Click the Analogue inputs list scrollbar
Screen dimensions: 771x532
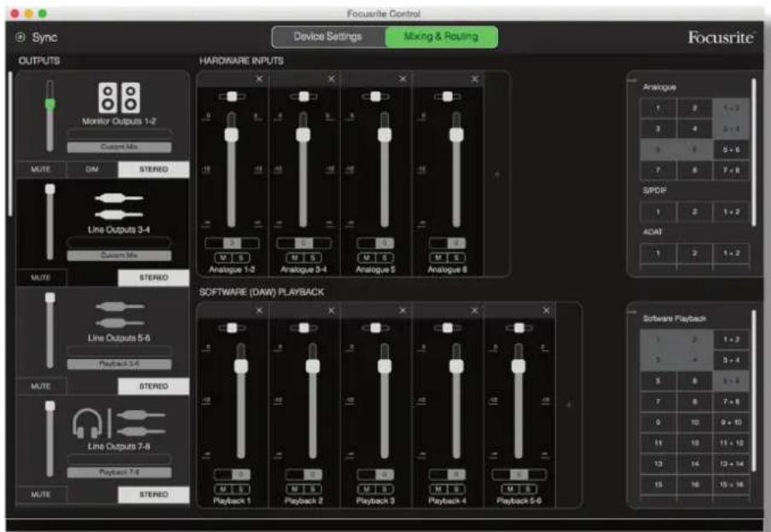(x=754, y=153)
